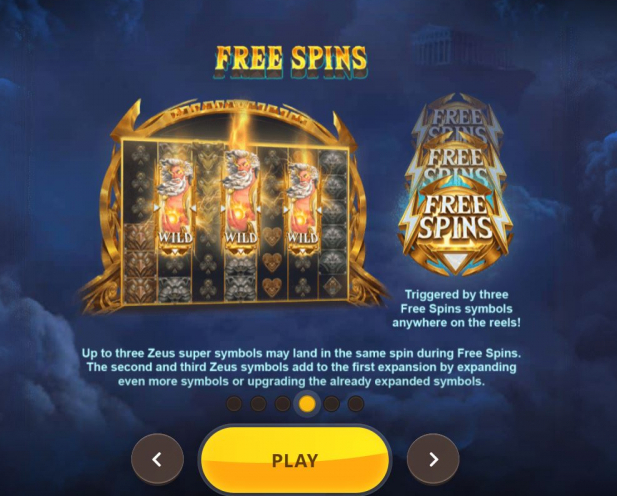Click the Zeus super symbols description text

(301, 367)
